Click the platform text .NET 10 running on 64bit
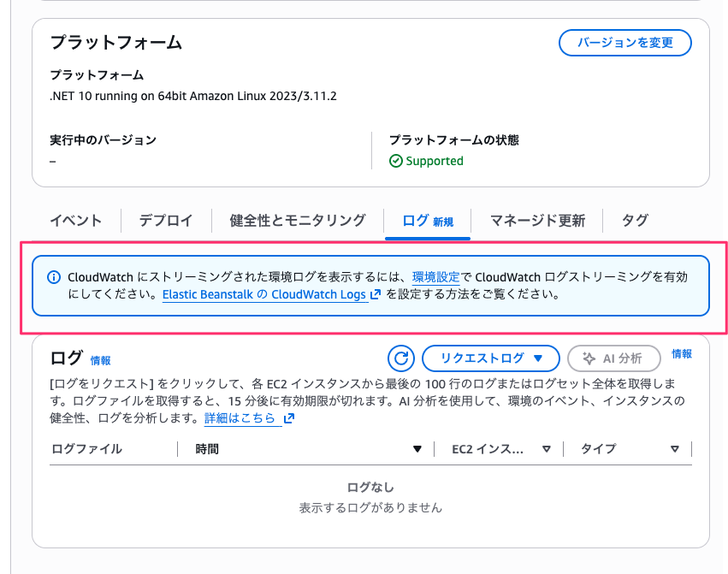728x574 pixels. coord(193,96)
